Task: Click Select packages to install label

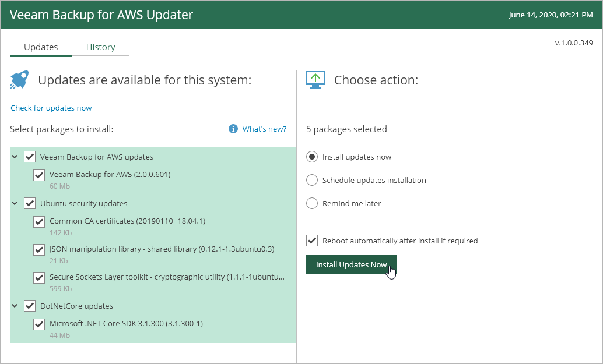Action: (x=62, y=129)
